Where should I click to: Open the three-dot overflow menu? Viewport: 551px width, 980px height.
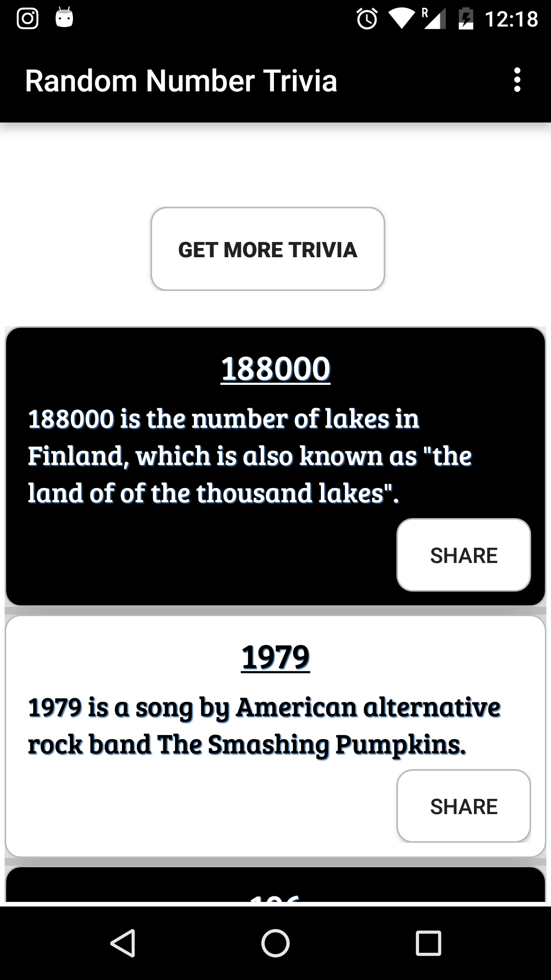[x=517, y=80]
